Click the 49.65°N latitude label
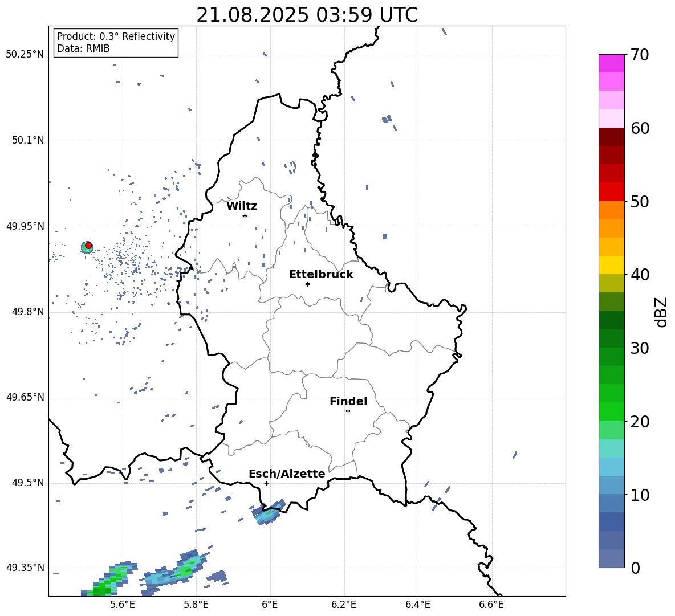The width and height of the screenshot is (675, 616). tap(25, 397)
